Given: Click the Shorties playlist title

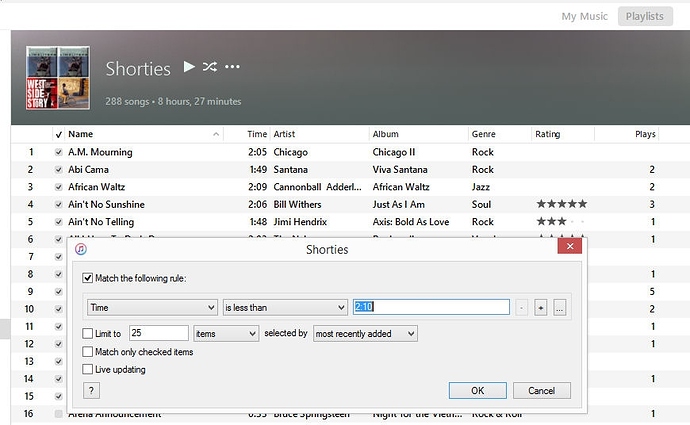Looking at the screenshot, I should (x=138, y=69).
